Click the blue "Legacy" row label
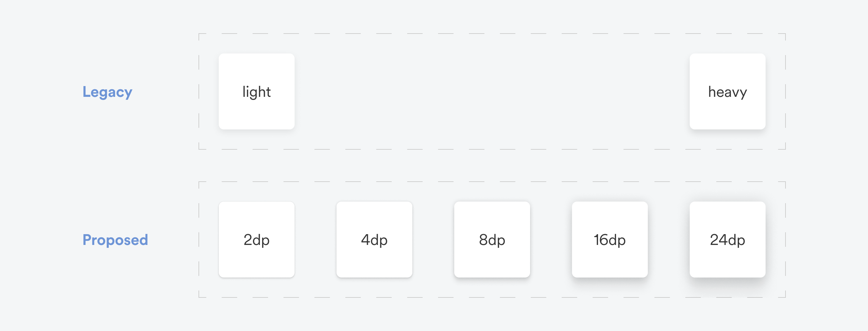The image size is (868, 331). (107, 92)
